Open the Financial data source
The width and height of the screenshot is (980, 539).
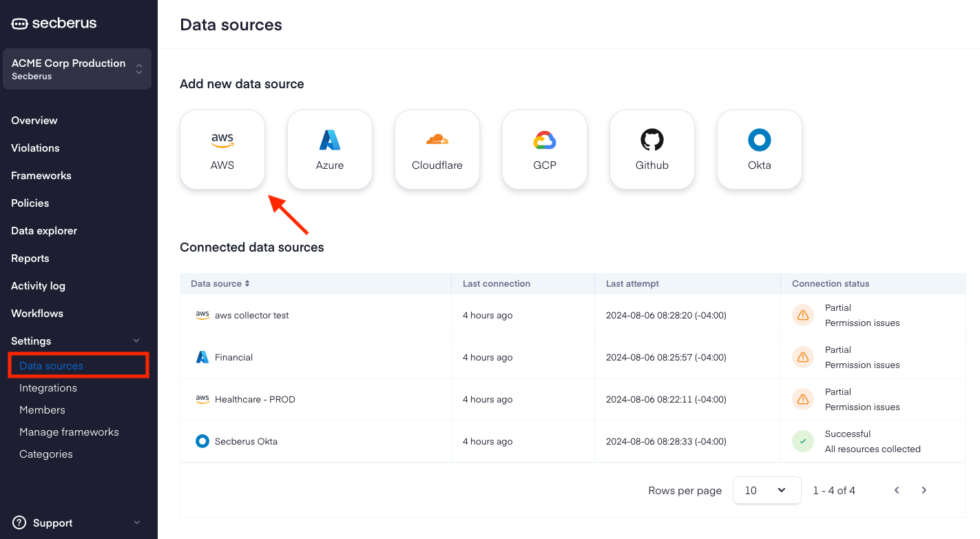coord(233,357)
